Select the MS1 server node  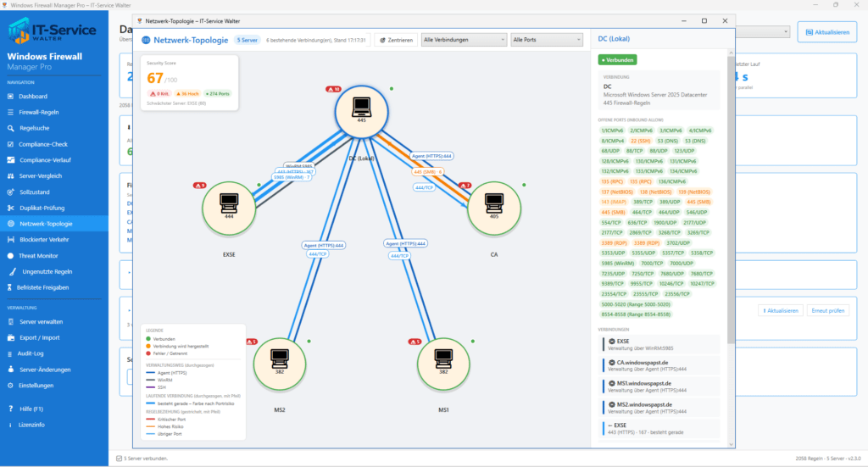point(443,364)
